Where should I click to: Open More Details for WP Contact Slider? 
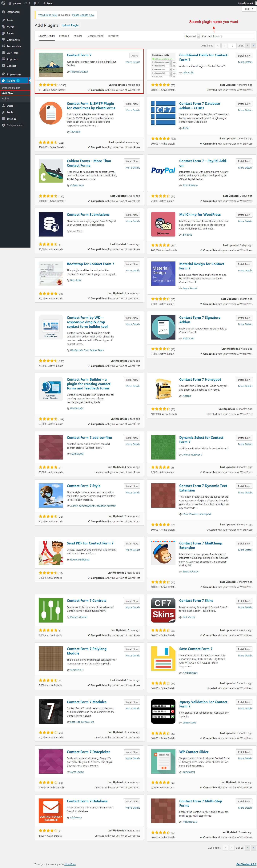(245, 758)
